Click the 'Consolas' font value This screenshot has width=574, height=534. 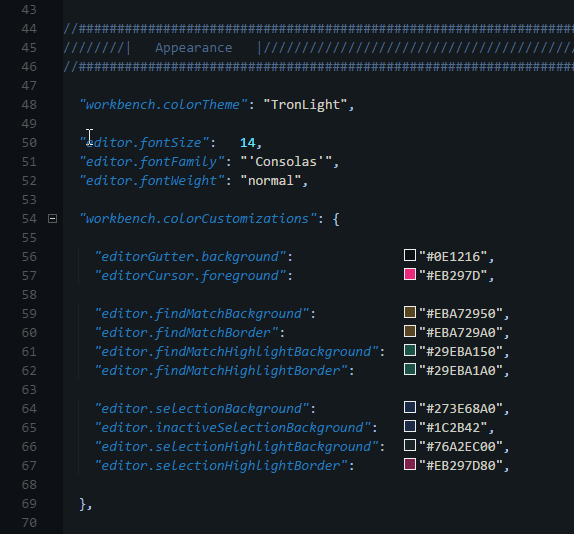pos(286,162)
